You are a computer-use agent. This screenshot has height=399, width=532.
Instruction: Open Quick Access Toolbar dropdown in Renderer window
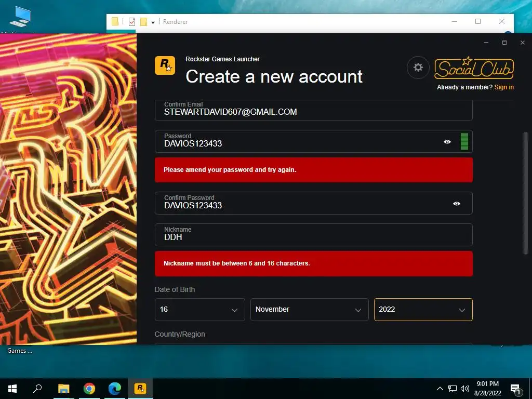point(153,22)
